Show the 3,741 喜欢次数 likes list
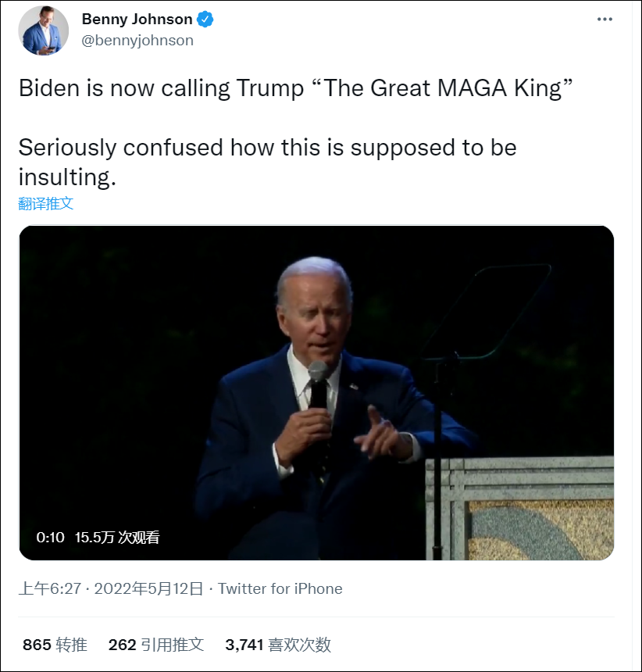642x672 pixels. [278, 645]
